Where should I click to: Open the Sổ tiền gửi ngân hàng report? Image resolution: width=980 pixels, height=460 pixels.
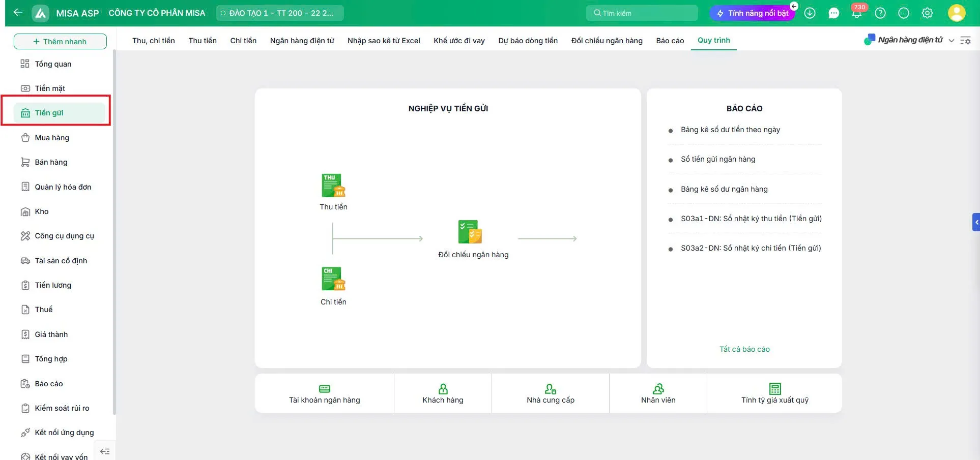718,159
